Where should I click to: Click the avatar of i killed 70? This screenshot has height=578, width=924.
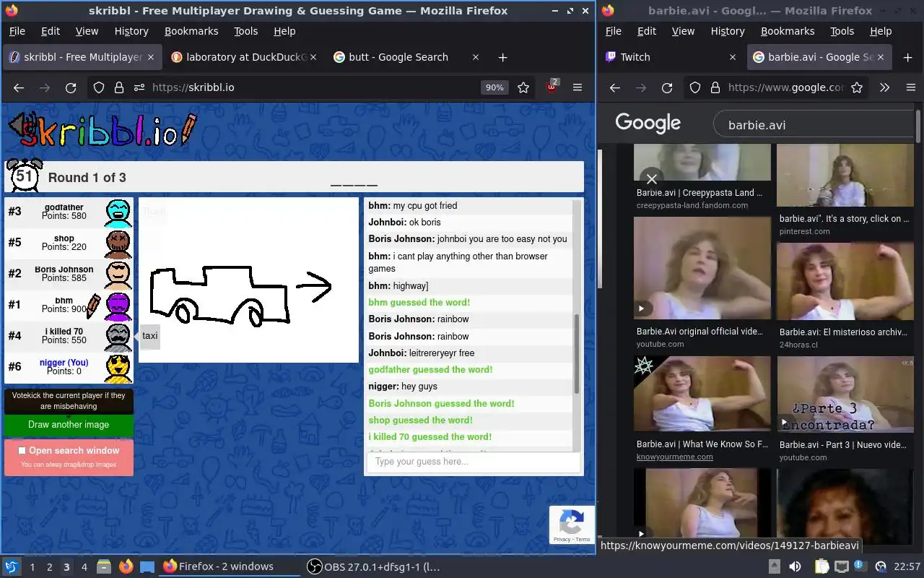118,337
